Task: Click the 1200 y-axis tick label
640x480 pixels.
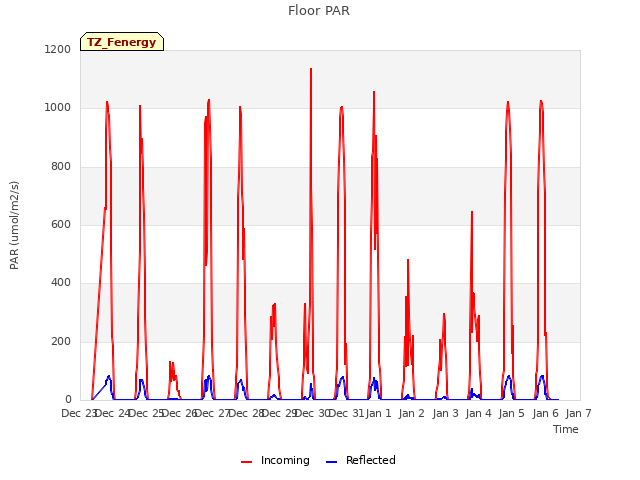Action: [58, 49]
